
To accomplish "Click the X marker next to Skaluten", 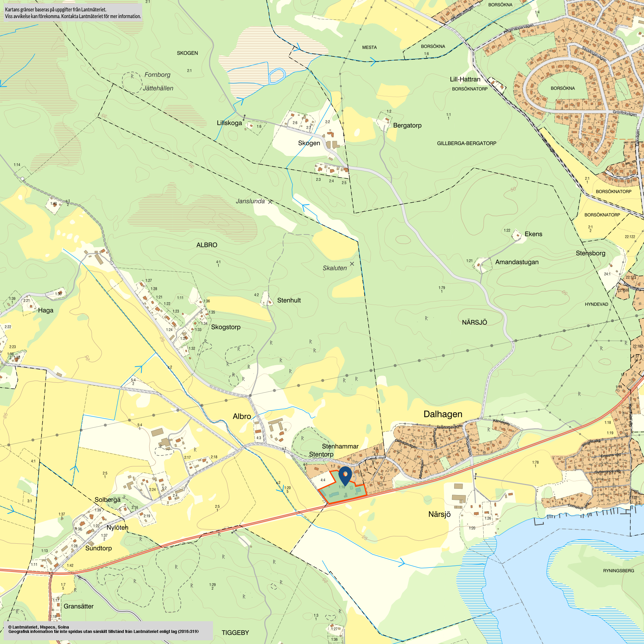I will pyautogui.click(x=352, y=264).
